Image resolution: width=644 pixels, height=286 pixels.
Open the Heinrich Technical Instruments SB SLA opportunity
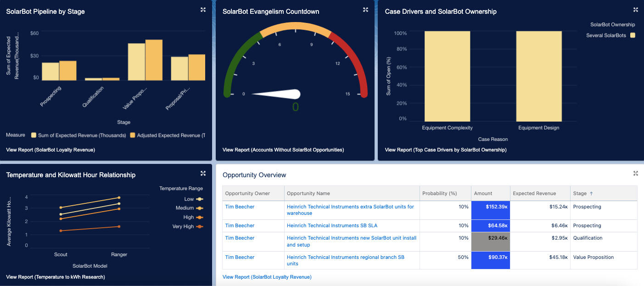[x=332, y=225]
